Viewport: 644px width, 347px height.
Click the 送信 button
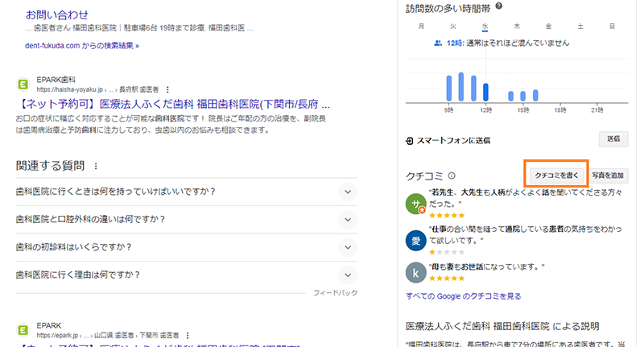613,138
